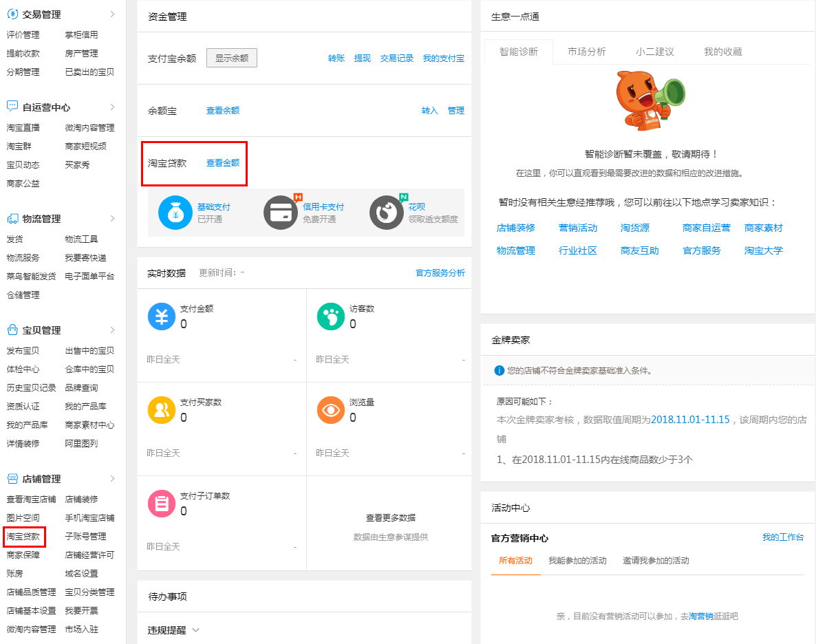Image resolution: width=816 pixels, height=644 pixels.
Task: Expand the 交易管理 section arrow
Action: click(112, 14)
